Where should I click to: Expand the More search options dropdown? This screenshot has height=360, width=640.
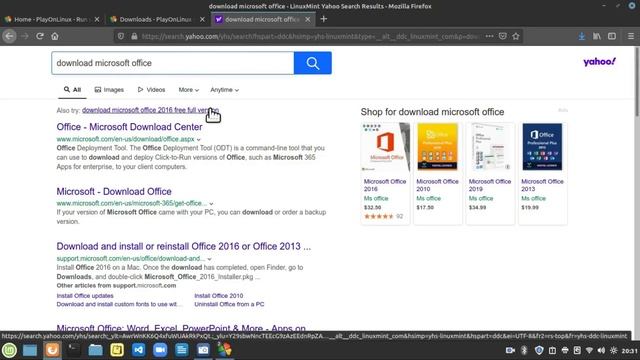click(x=189, y=90)
